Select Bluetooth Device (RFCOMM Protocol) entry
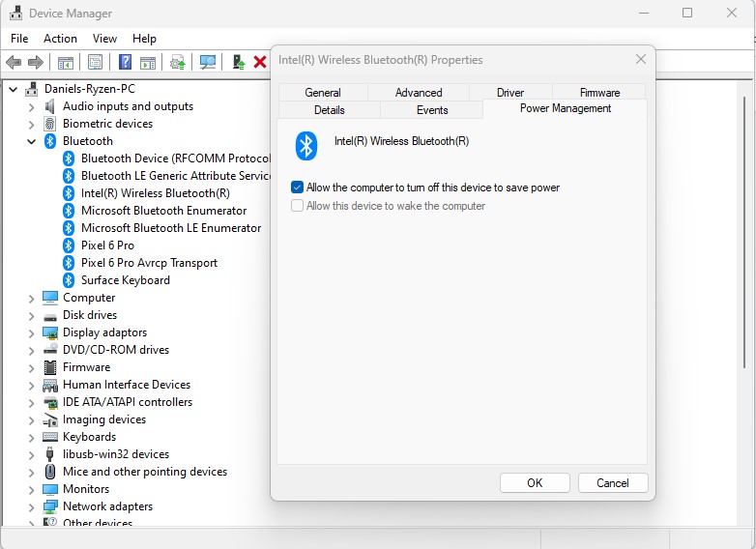 176,159
